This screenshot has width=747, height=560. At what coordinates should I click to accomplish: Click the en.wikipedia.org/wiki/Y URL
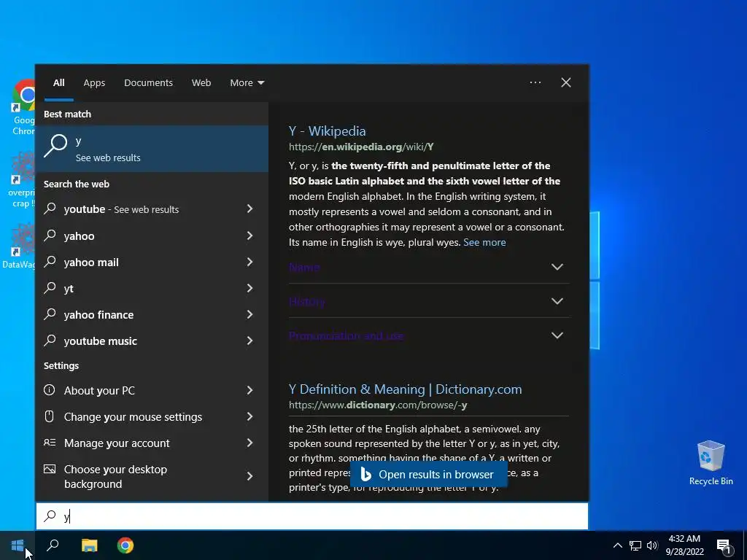[361, 147]
